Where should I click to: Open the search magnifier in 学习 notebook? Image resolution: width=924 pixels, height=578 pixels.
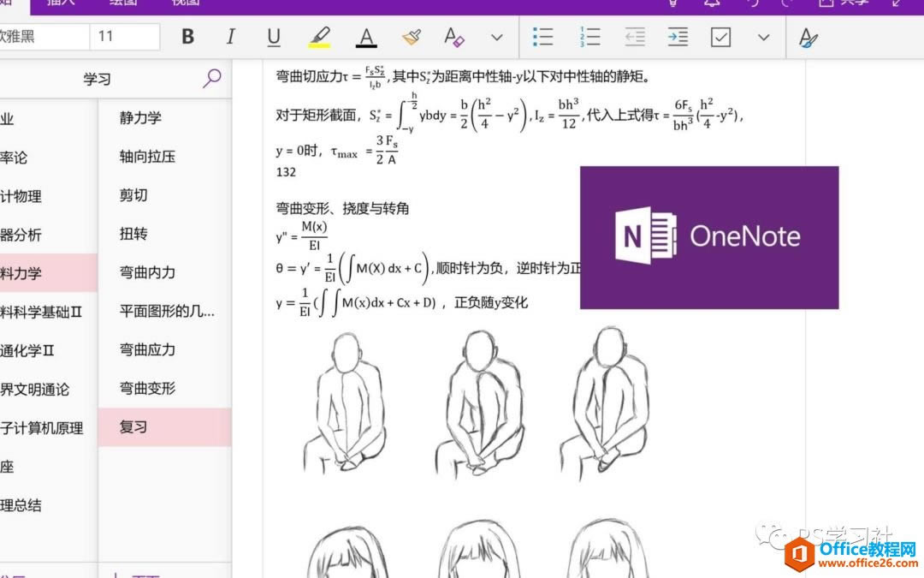211,77
